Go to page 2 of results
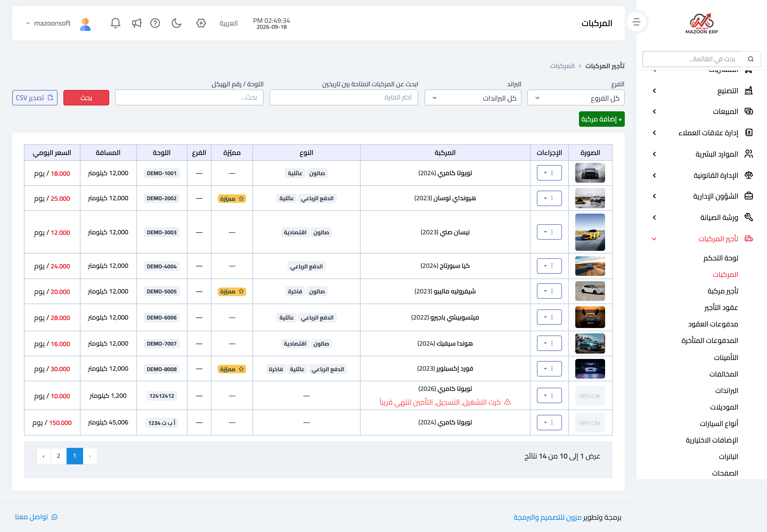 pyautogui.click(x=59, y=456)
